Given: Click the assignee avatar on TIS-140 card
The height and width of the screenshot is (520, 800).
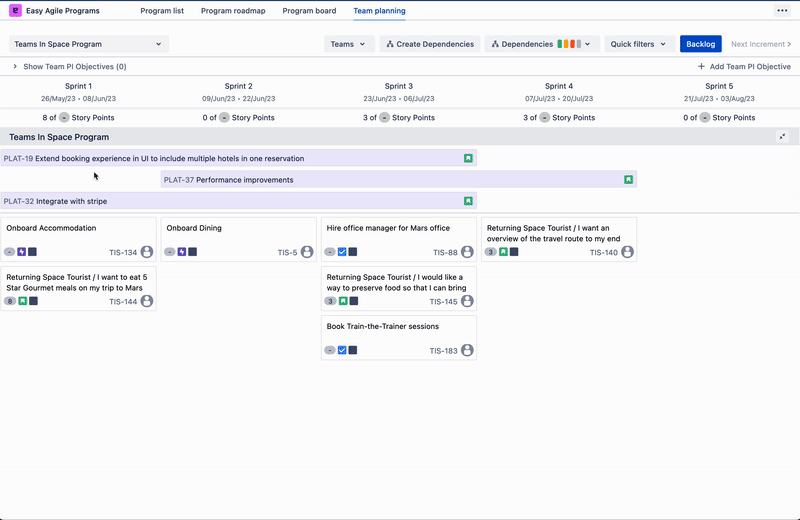Looking at the screenshot, I should (x=628, y=252).
